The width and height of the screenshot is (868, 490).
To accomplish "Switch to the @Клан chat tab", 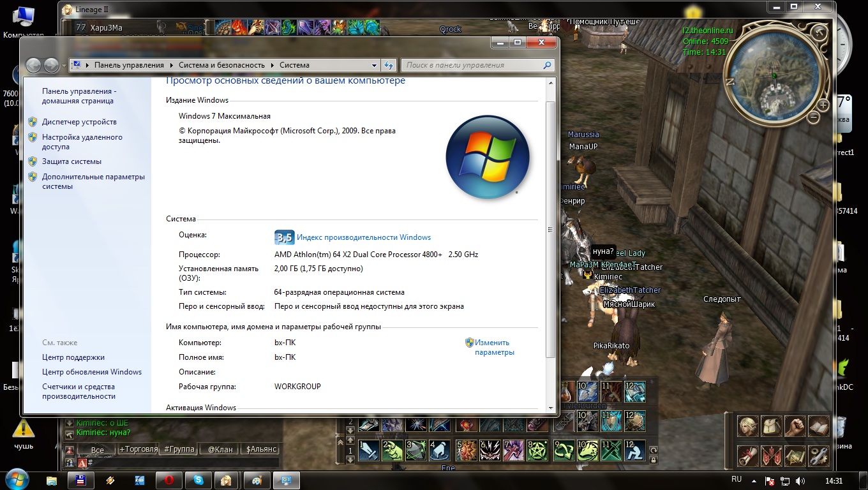I will click(x=220, y=449).
